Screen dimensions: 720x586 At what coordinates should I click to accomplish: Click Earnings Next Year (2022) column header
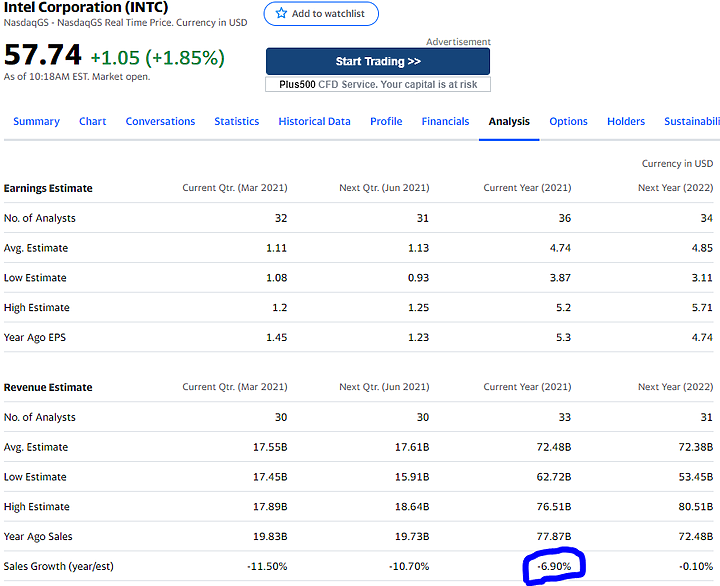point(675,188)
